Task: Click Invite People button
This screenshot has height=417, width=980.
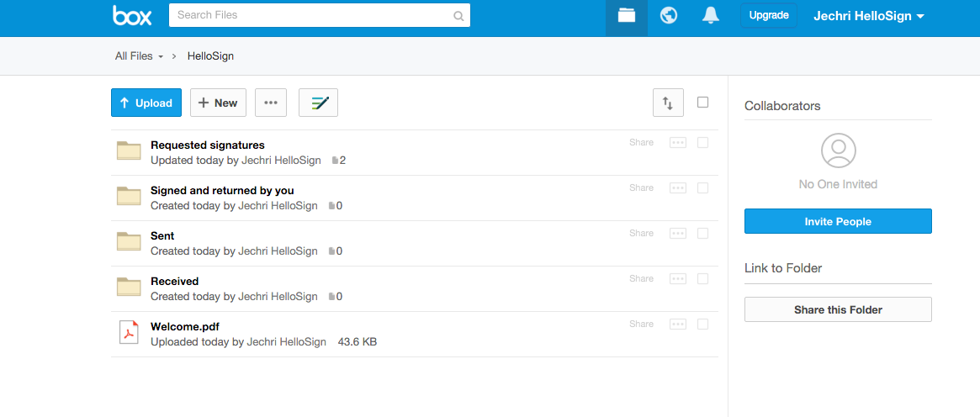Action: tap(838, 222)
